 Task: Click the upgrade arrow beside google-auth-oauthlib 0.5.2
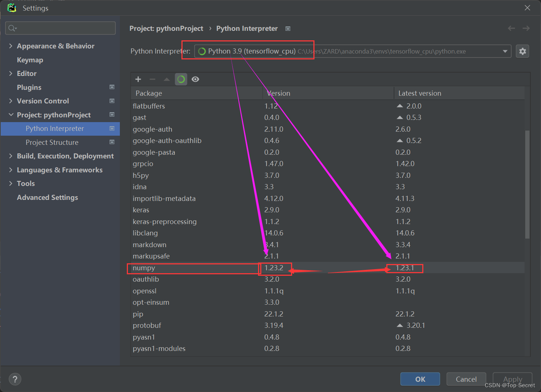[x=400, y=140]
